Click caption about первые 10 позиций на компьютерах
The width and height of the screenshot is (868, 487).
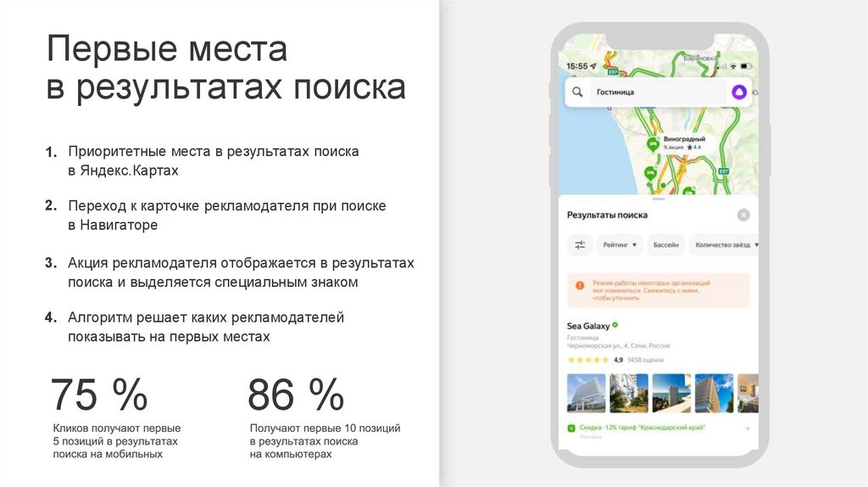[325, 441]
